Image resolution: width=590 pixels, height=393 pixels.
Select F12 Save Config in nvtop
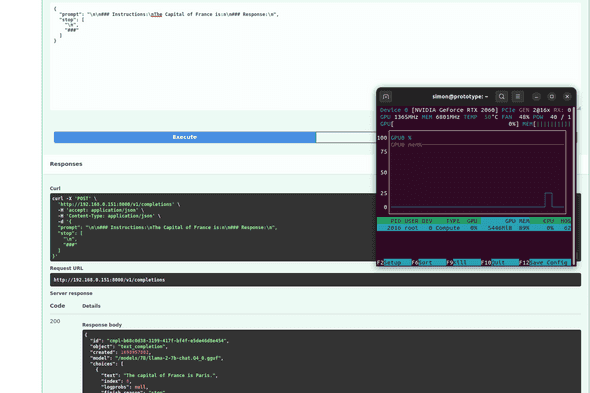click(545, 262)
